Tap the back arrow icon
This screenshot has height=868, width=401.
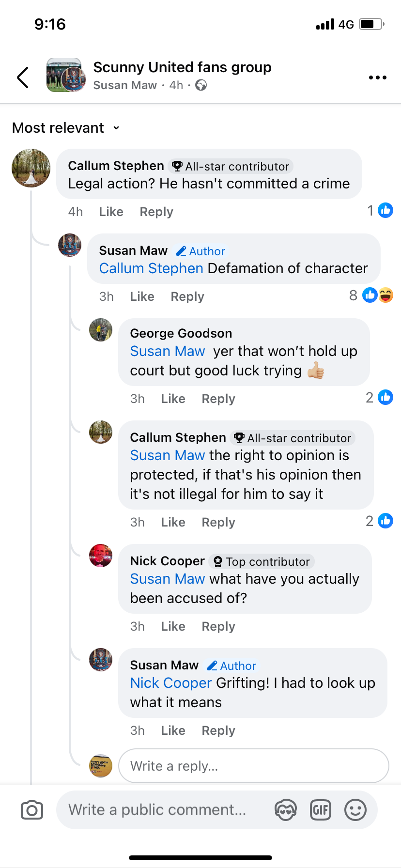(x=23, y=77)
